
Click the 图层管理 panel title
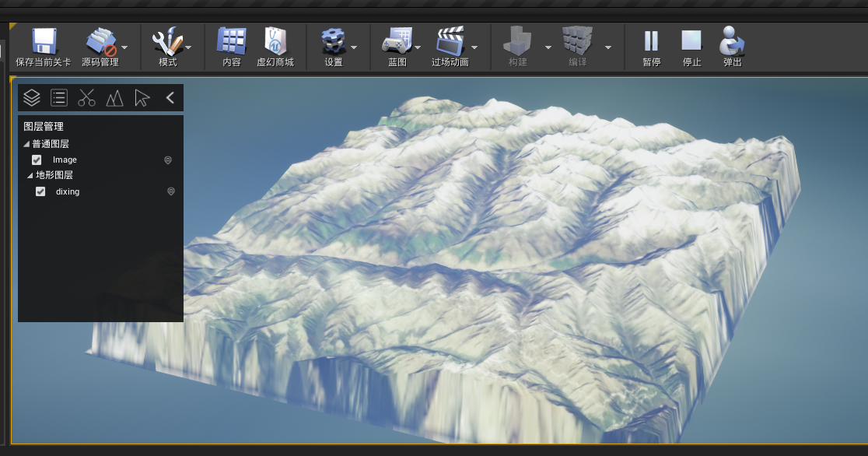(44, 127)
